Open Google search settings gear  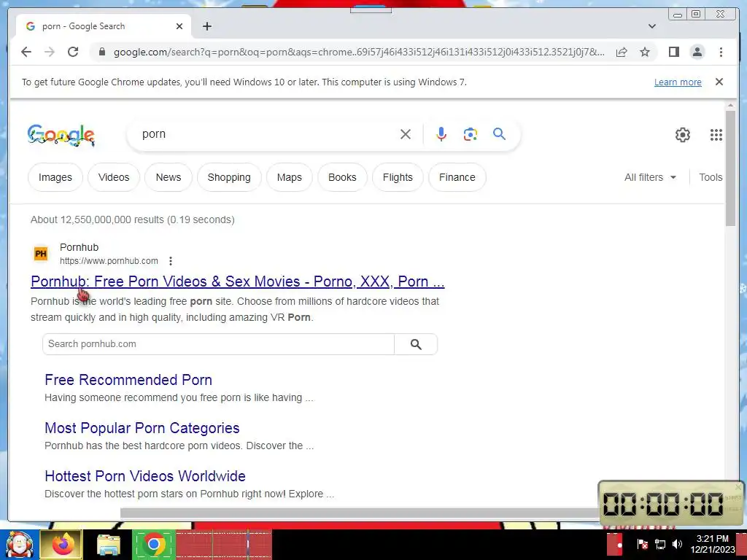tap(683, 135)
